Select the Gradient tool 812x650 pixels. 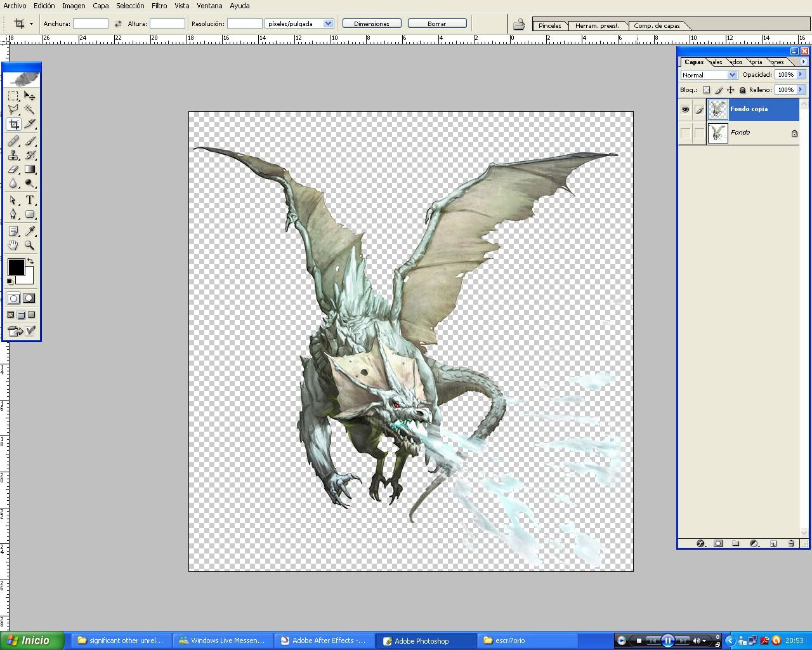click(x=30, y=169)
